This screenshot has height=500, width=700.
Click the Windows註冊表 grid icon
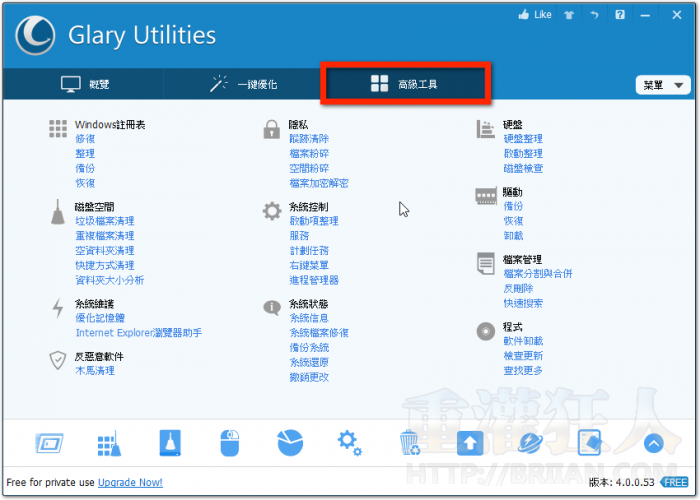click(x=58, y=129)
